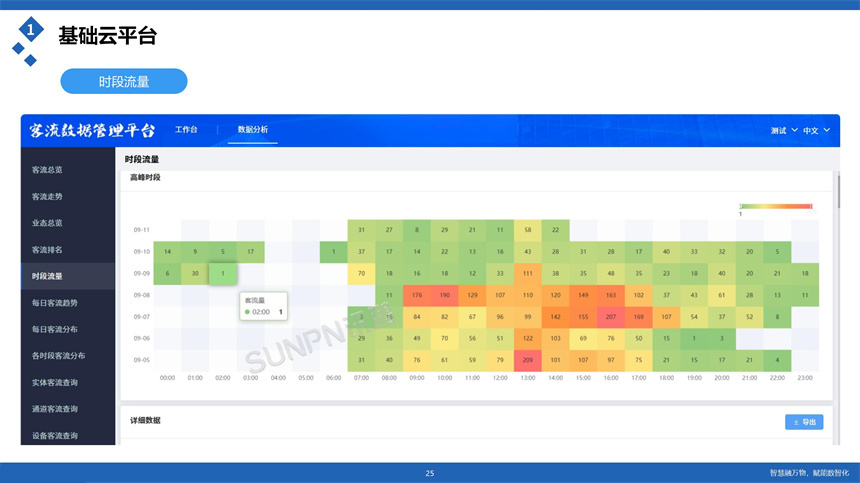
Task: Click the 导出 export button
Action: (x=804, y=422)
